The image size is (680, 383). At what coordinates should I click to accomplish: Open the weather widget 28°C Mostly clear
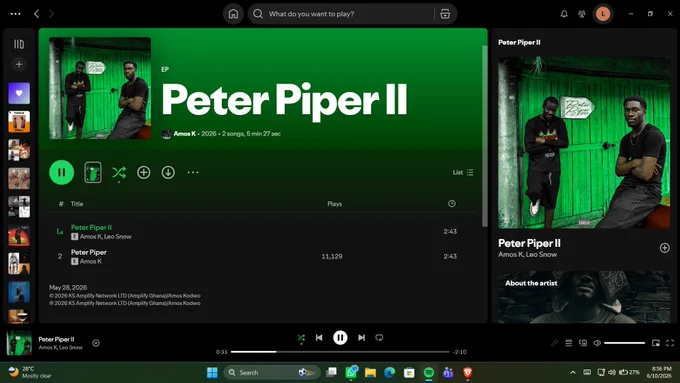(29, 372)
